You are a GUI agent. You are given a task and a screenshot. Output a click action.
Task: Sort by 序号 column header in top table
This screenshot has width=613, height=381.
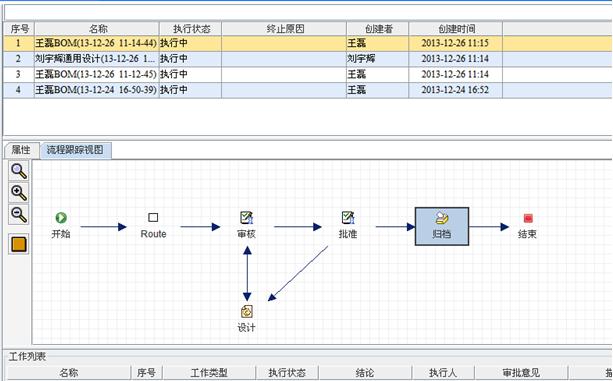[20, 29]
